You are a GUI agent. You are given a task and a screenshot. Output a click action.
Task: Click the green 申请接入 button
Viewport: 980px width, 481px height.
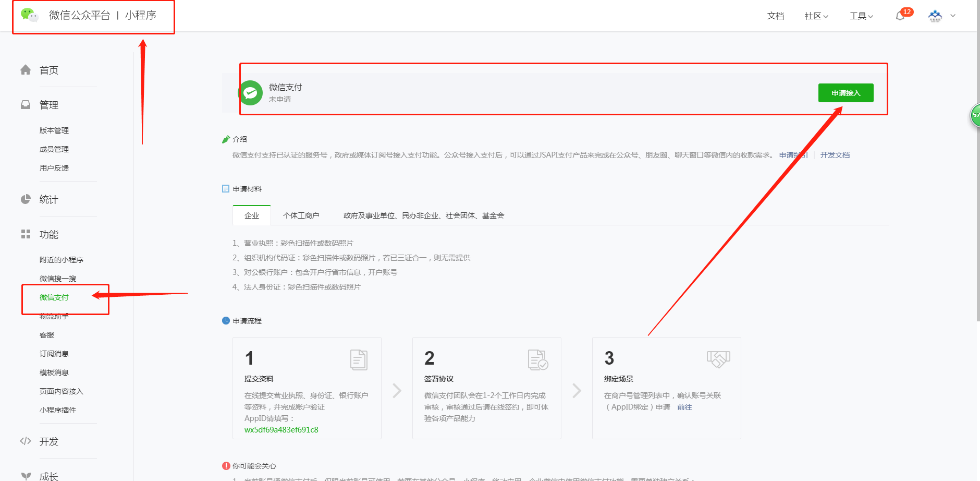tap(846, 93)
